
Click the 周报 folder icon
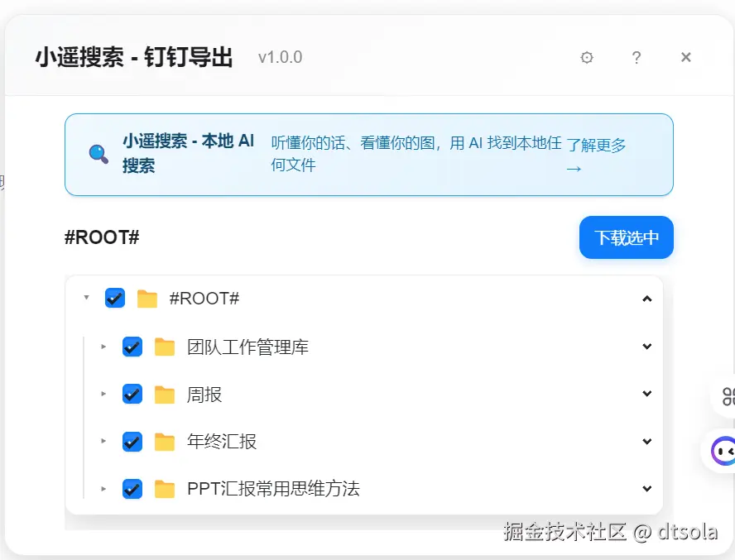point(165,395)
